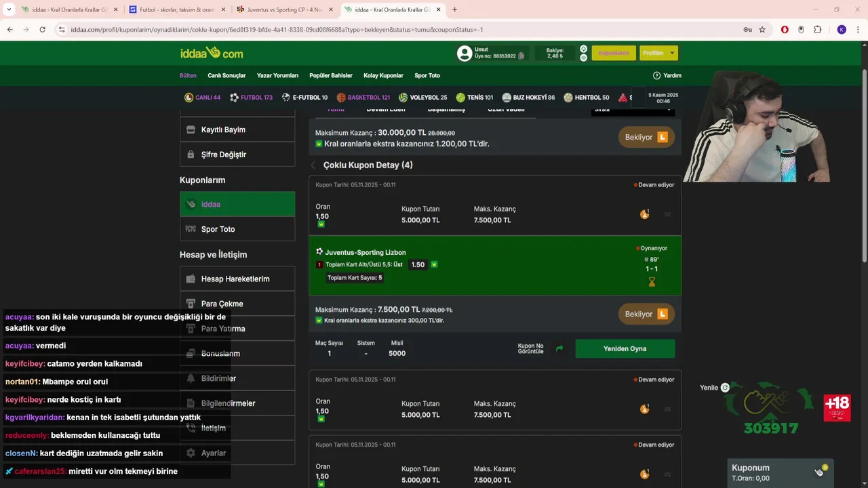Click the orange badge on the second coupon
Viewport: 868px width, 488px height.
(x=644, y=409)
